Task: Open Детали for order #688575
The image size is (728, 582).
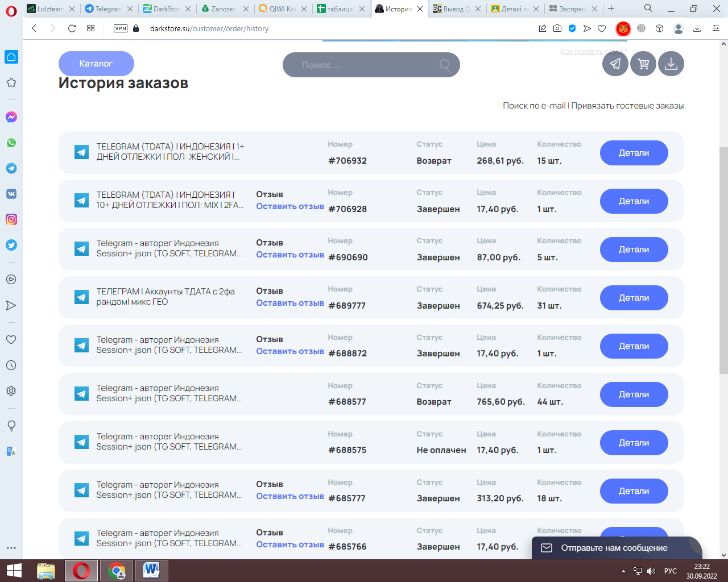Action: tap(634, 443)
